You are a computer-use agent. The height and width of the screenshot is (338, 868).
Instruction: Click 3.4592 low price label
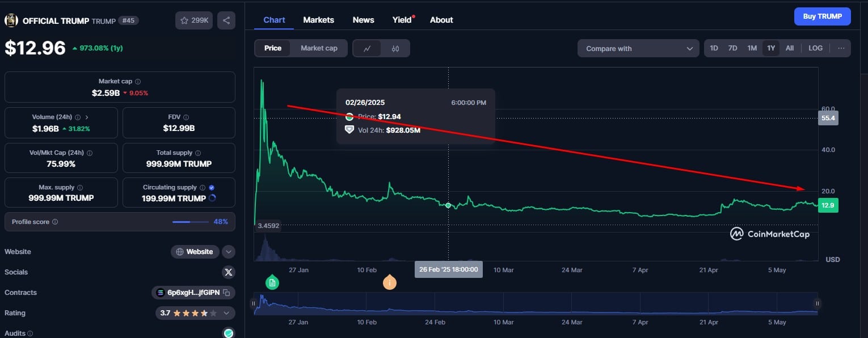pos(268,226)
